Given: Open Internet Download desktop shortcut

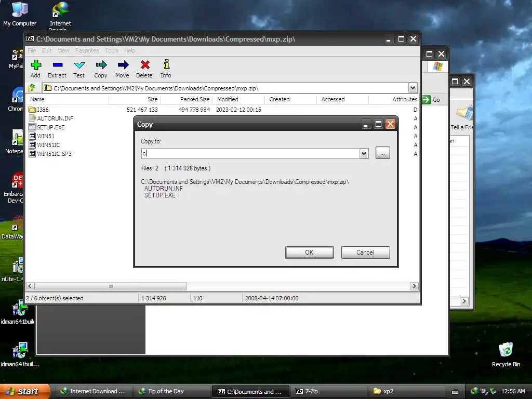Looking at the screenshot, I should [x=60, y=15].
